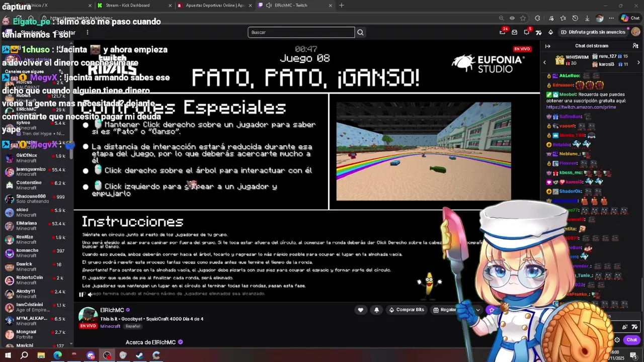
Task: Click the Bits diamond icon in the top bar
Action: click(x=550, y=32)
